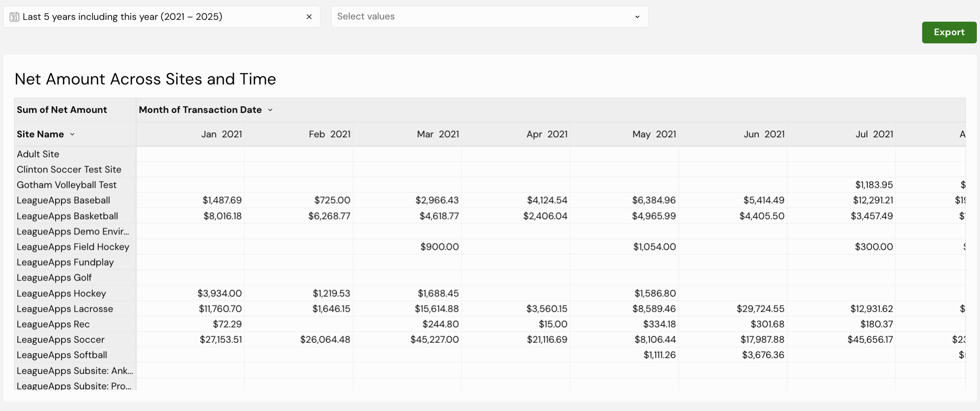Click the LeagueApps Fundplay row label

(x=65, y=262)
